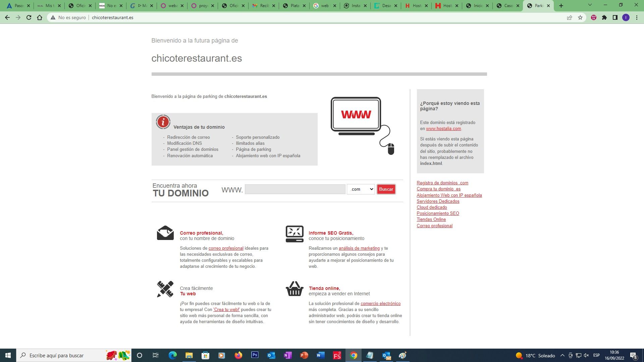Bookmark page with star icon
The image size is (644, 362).
coord(580,17)
